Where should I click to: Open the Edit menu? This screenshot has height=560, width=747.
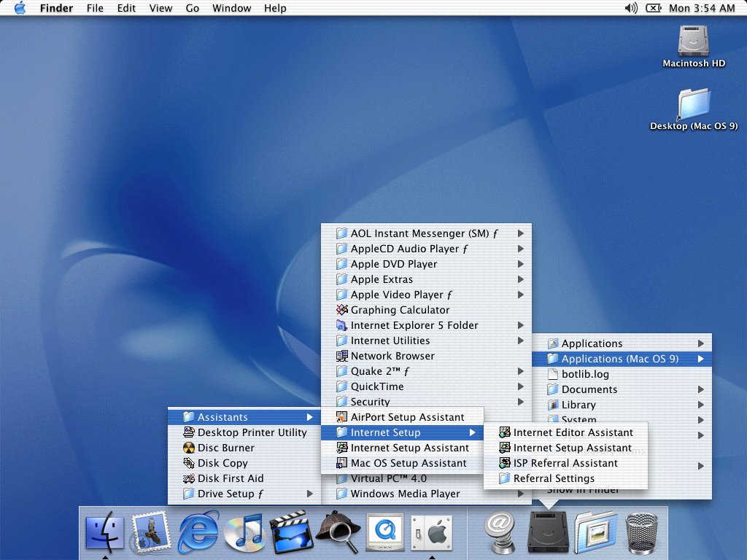[126, 8]
